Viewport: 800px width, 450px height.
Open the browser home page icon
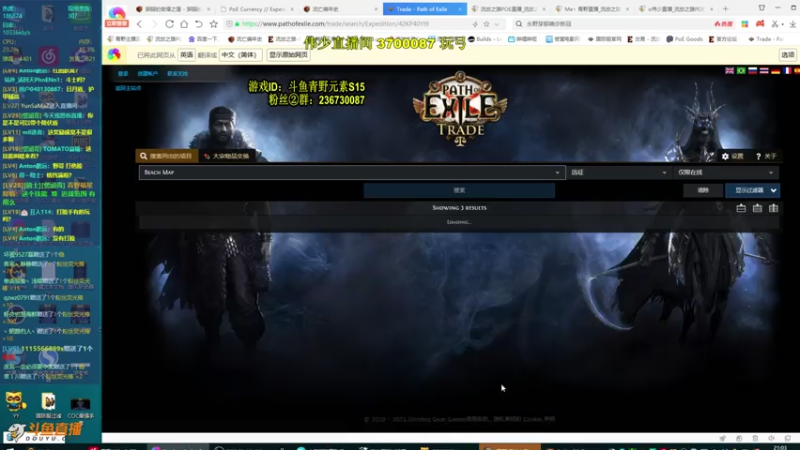tap(184, 24)
